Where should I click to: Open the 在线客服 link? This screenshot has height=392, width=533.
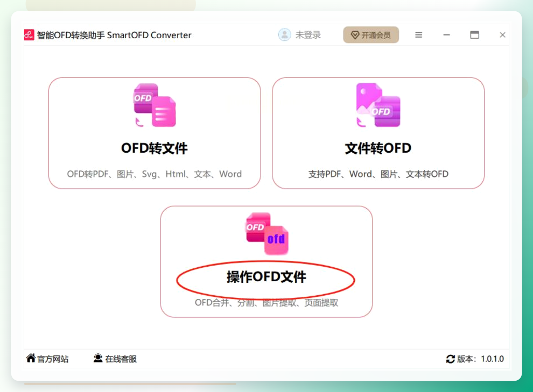121,359
